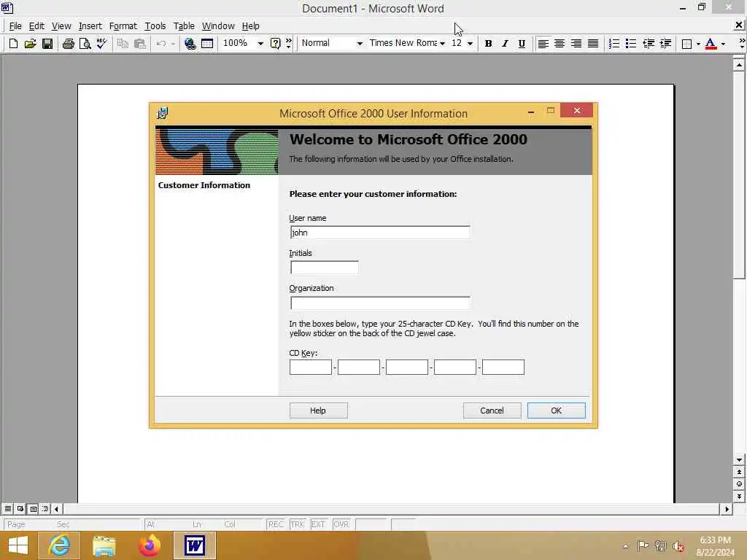This screenshot has width=747, height=560.
Task: Click the User name field containing john
Action: 379,233
